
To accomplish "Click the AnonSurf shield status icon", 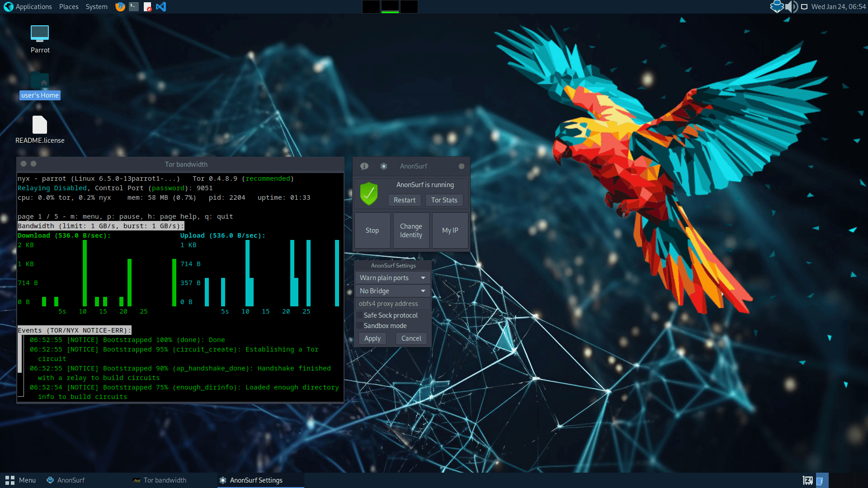I will tap(369, 194).
